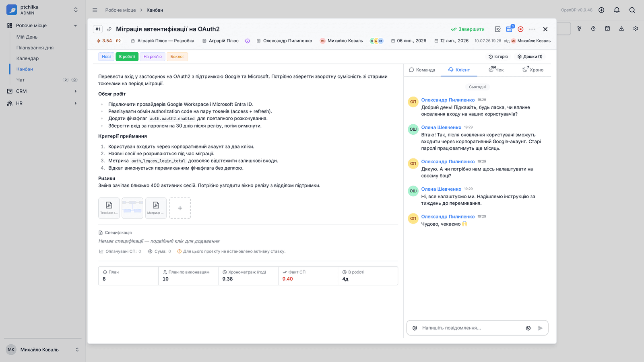Click the add plus icon in top bar
Screen dimensions: 644x362
(601, 10)
